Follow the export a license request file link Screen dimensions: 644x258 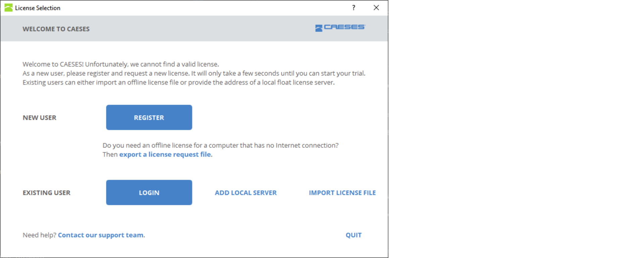165,155
